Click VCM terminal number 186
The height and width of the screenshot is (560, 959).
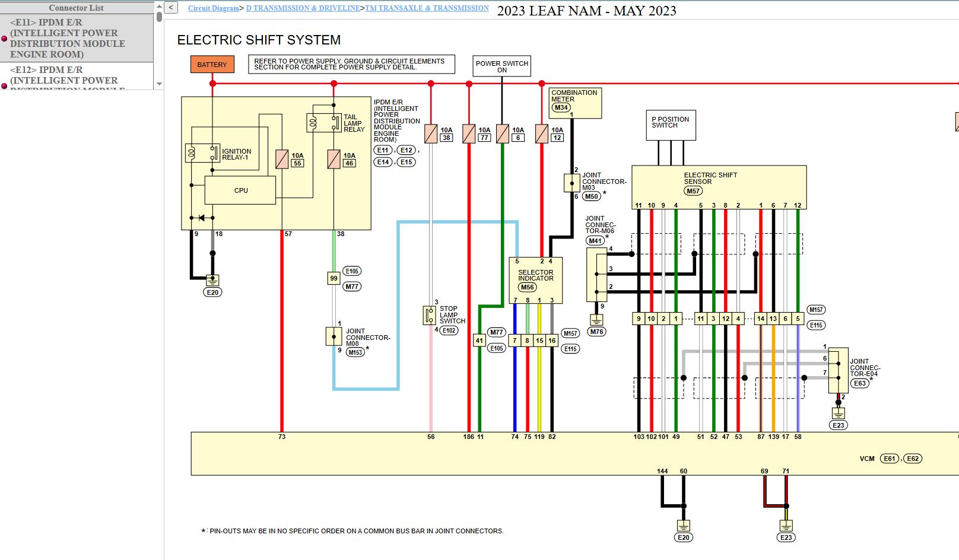468,437
